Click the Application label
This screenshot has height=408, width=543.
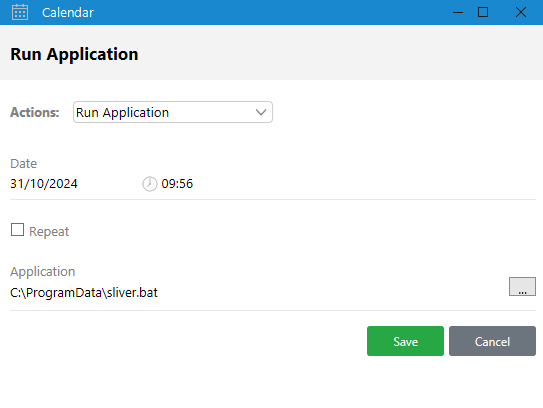43,272
